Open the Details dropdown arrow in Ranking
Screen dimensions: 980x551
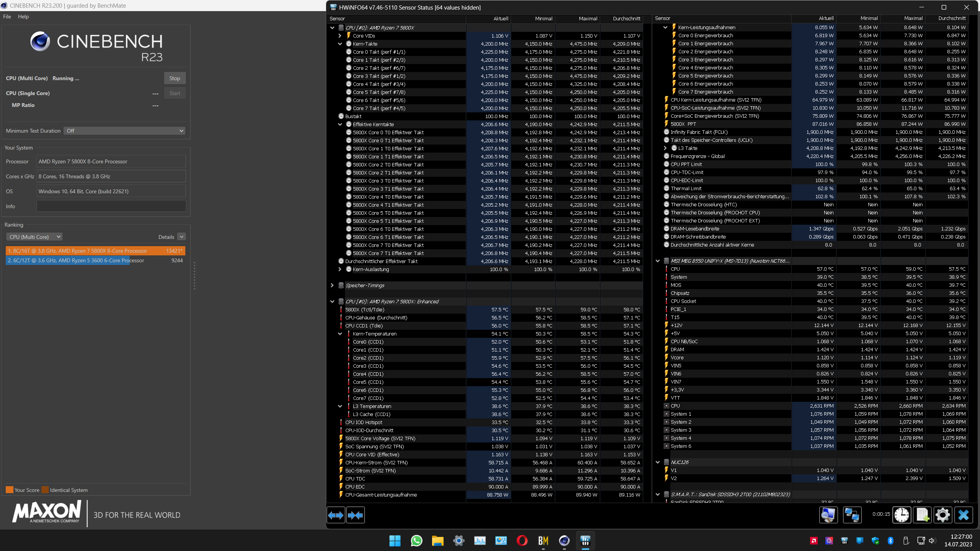pyautogui.click(x=182, y=237)
